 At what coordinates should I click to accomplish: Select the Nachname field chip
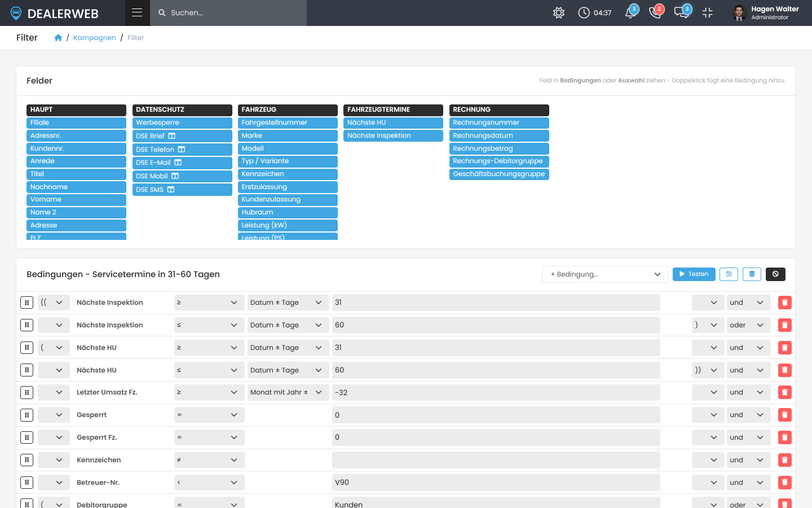pos(76,187)
